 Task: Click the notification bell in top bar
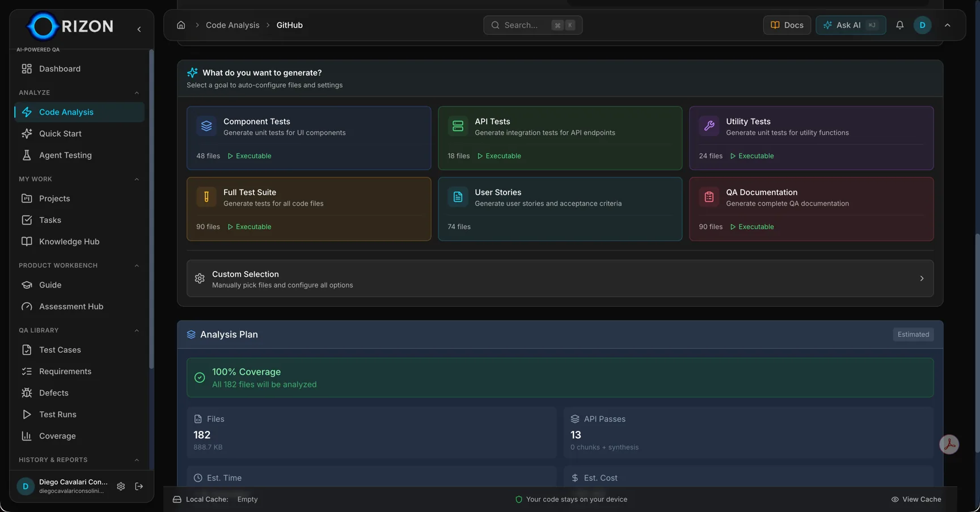(x=899, y=25)
